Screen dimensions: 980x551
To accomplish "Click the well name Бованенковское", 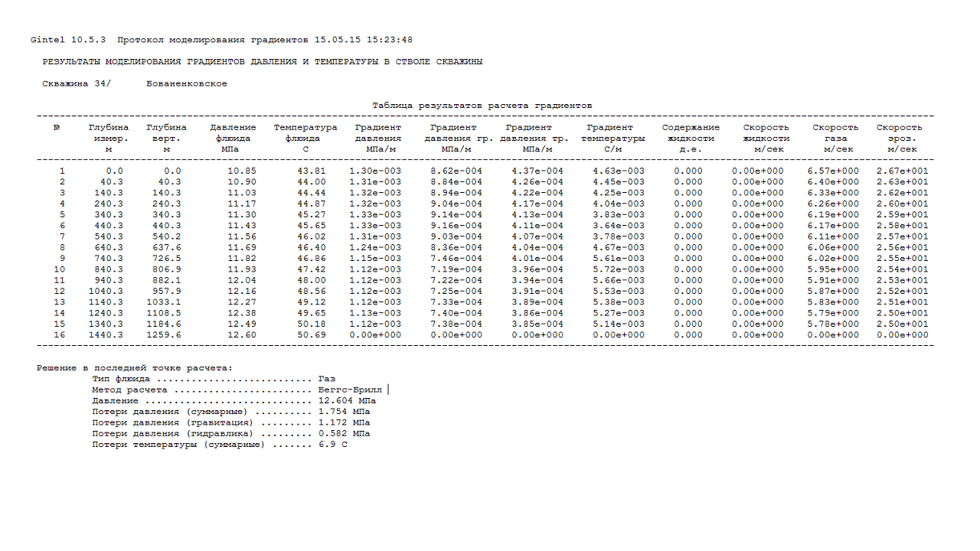I will [186, 83].
